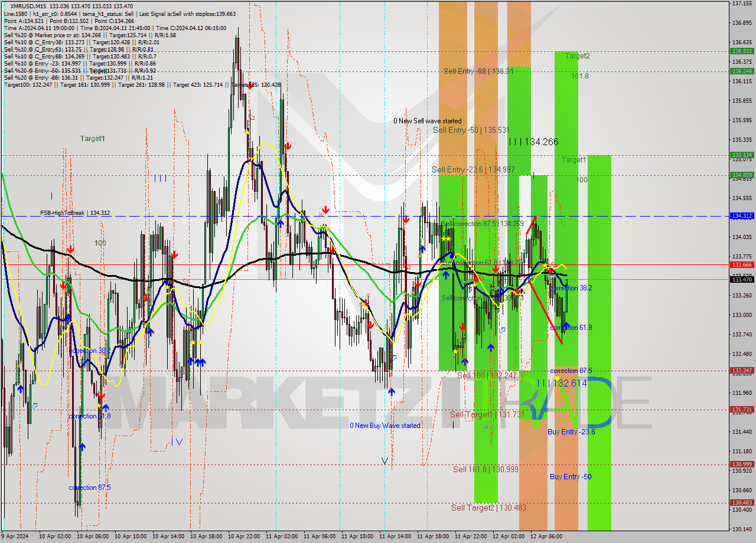Viewport: 756px width, 543px height.
Task: Click the '10 Apr 02:00' time label
Action: pos(55,537)
